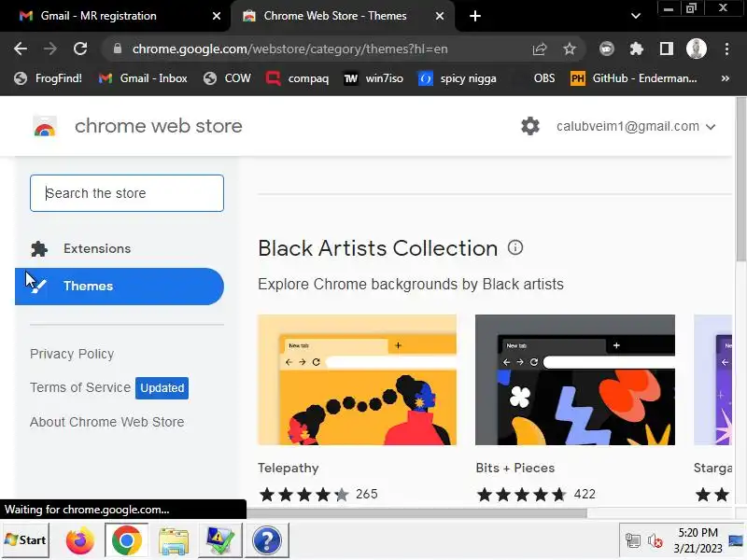The width and height of the screenshot is (747, 560).
Task: Click the padlock site info icon
Action: [118, 49]
